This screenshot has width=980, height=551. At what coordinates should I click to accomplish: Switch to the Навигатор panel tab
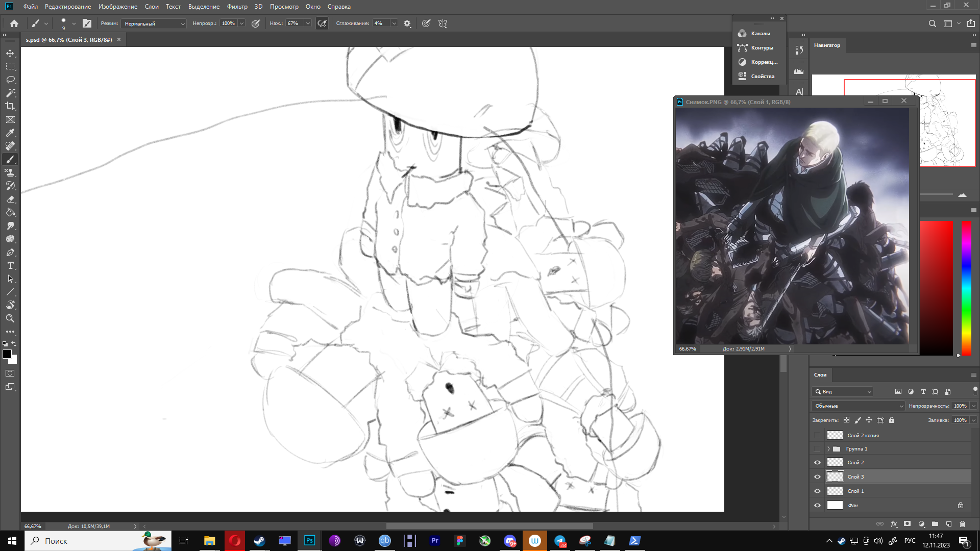826,45
